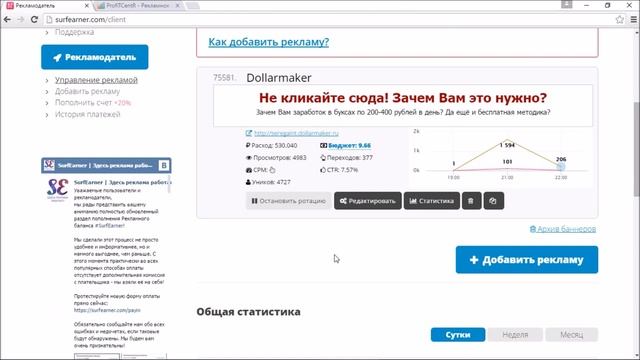This screenshot has width=640, height=360.
Task: Select the Месяц statistics period
Action: (x=571, y=335)
